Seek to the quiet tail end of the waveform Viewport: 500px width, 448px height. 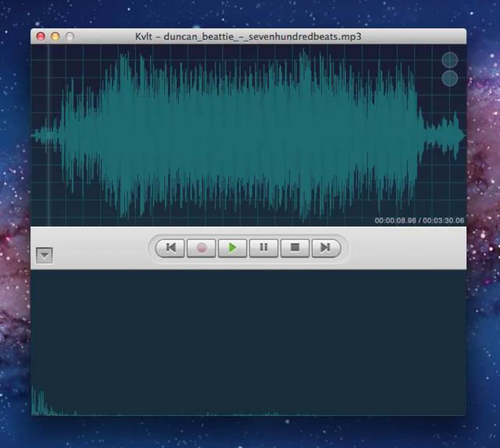pyautogui.click(x=443, y=135)
